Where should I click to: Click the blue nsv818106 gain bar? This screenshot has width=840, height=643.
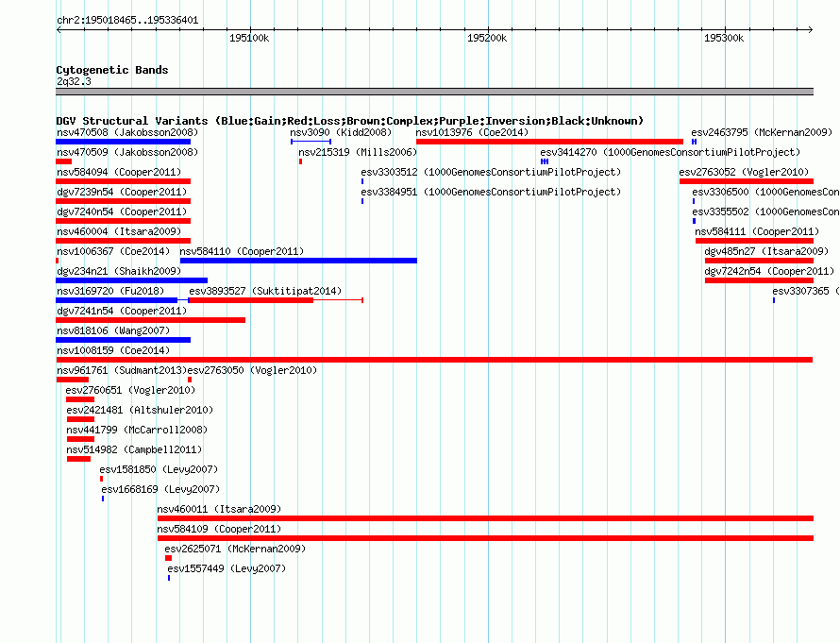124,340
